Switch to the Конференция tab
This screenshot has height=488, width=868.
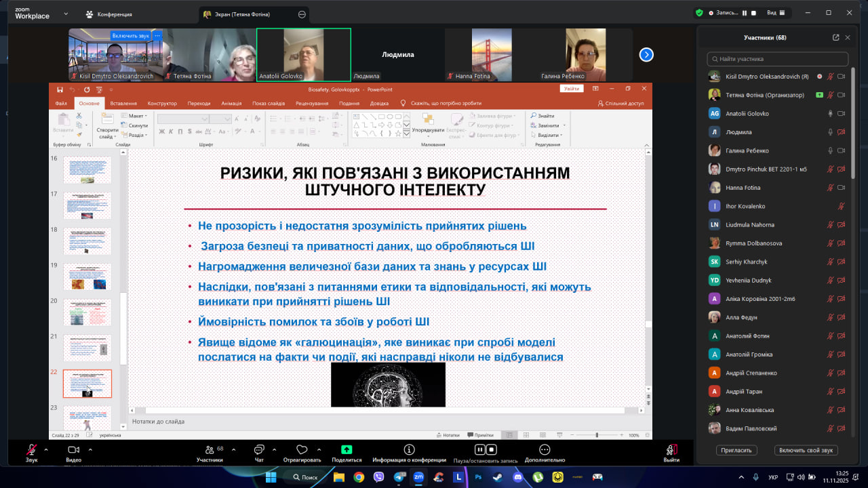108,14
